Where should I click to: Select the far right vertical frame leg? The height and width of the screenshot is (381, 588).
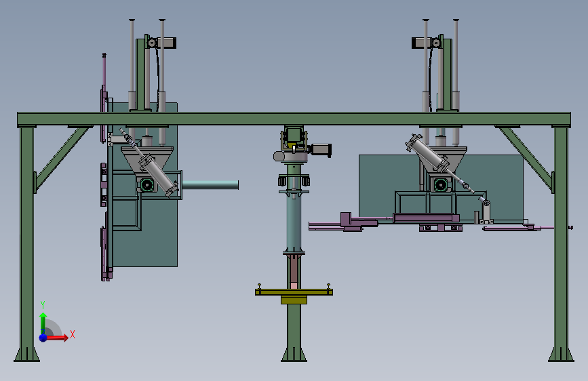point(561,244)
